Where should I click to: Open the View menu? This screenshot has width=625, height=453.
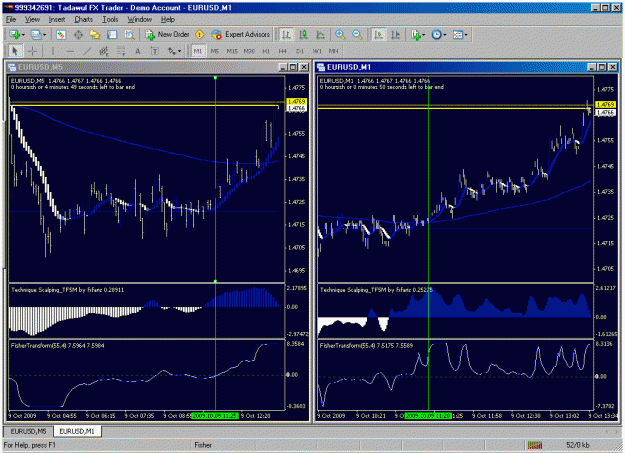click(32, 20)
